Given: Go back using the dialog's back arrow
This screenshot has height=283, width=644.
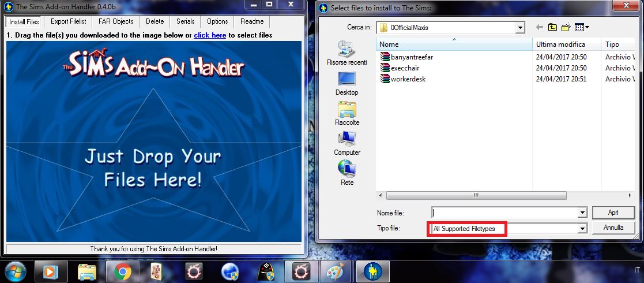Looking at the screenshot, I should tap(540, 28).
